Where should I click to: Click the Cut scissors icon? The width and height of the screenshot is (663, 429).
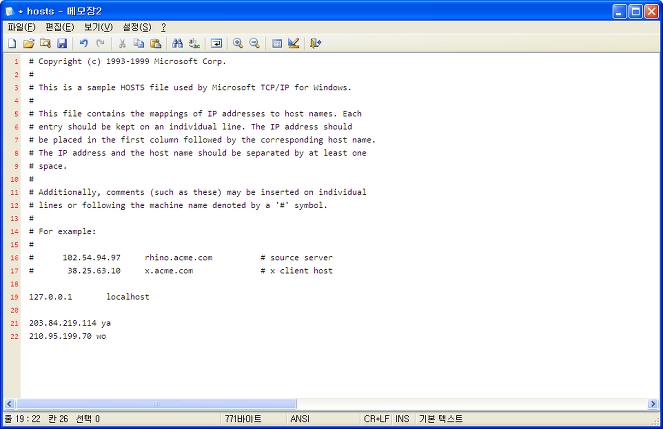(x=122, y=43)
